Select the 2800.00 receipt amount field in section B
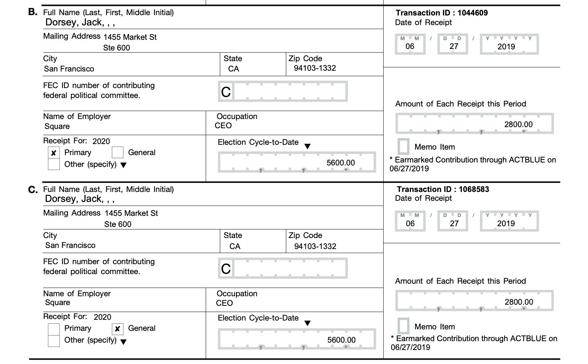The height and width of the screenshot is (364, 588). 474,124
